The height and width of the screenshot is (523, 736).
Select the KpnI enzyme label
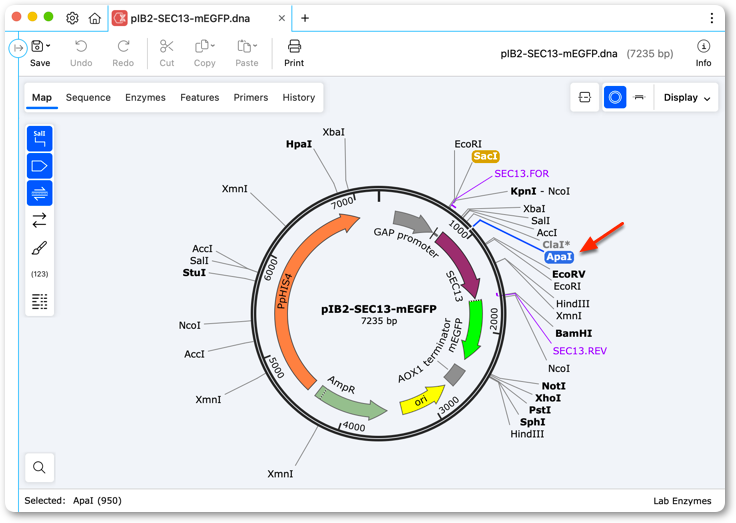tap(523, 192)
